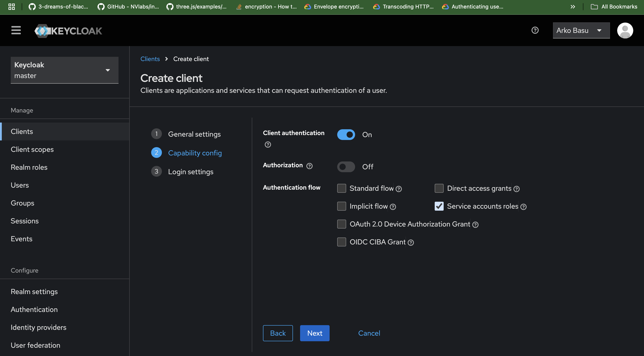Click the Keycloak logo
This screenshot has width=644, height=356.
tap(68, 30)
